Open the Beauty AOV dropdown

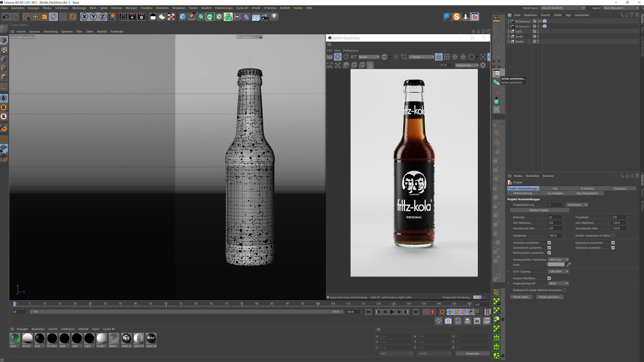tap(369, 57)
